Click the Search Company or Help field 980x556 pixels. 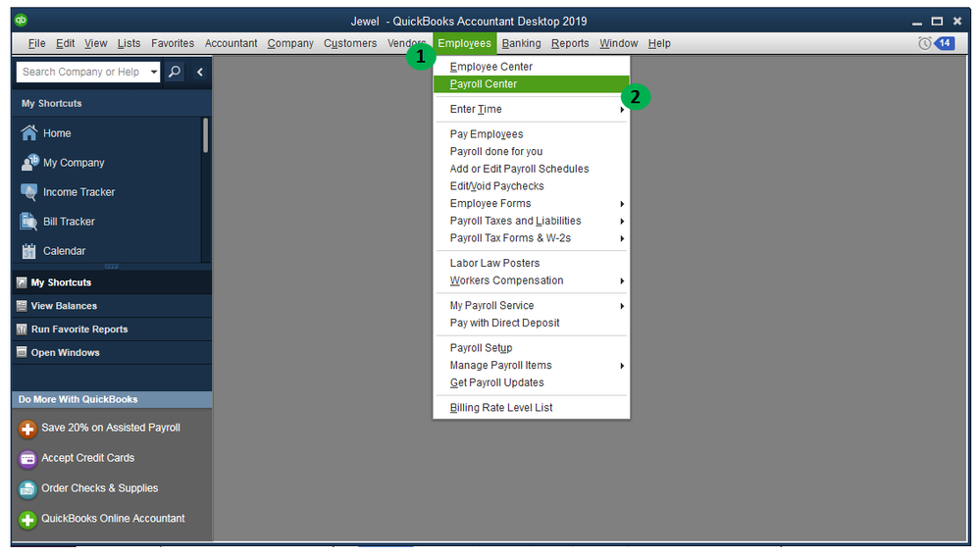[x=81, y=72]
